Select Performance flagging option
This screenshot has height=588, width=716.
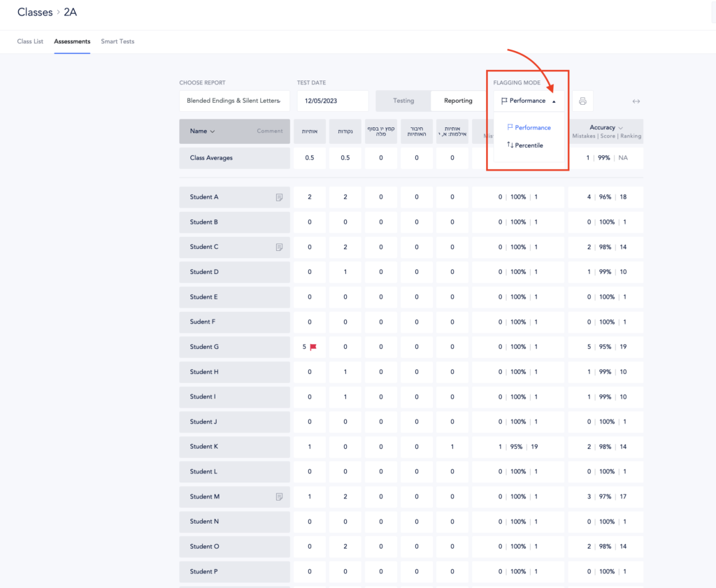coord(529,127)
